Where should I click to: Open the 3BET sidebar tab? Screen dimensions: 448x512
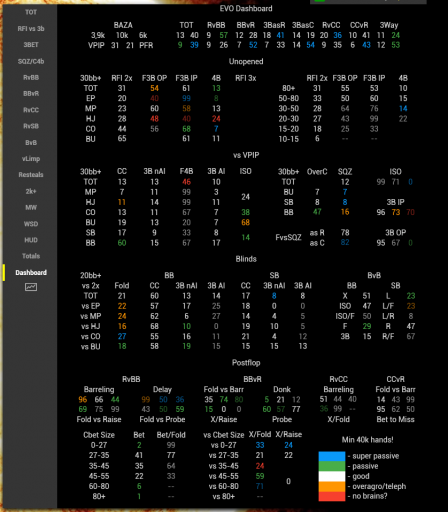pos(31,45)
